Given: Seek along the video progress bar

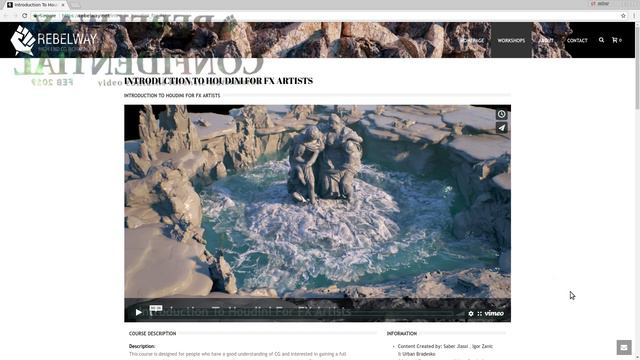Looking at the screenshot, I should click(x=302, y=313).
